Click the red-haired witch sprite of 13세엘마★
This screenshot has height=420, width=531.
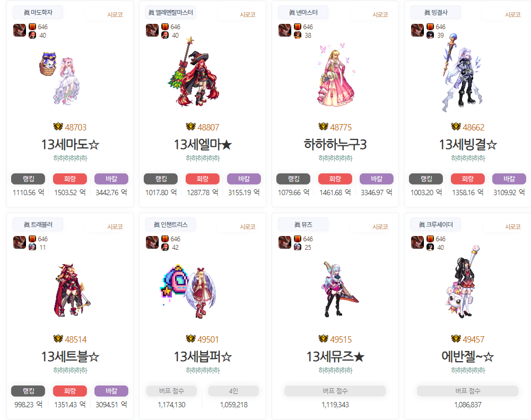193,72
